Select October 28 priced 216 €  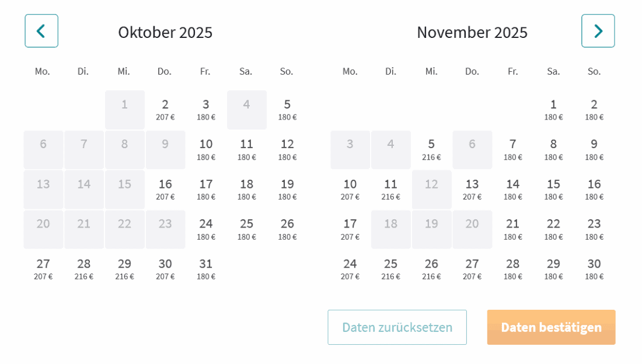click(x=84, y=269)
